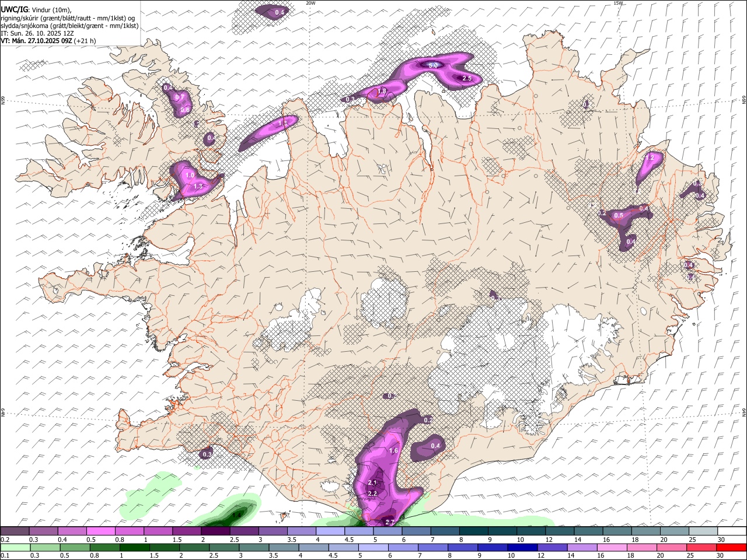Select the palest green first swatch of rain legend
The height and width of the screenshot is (560, 747).
[x=15, y=547]
